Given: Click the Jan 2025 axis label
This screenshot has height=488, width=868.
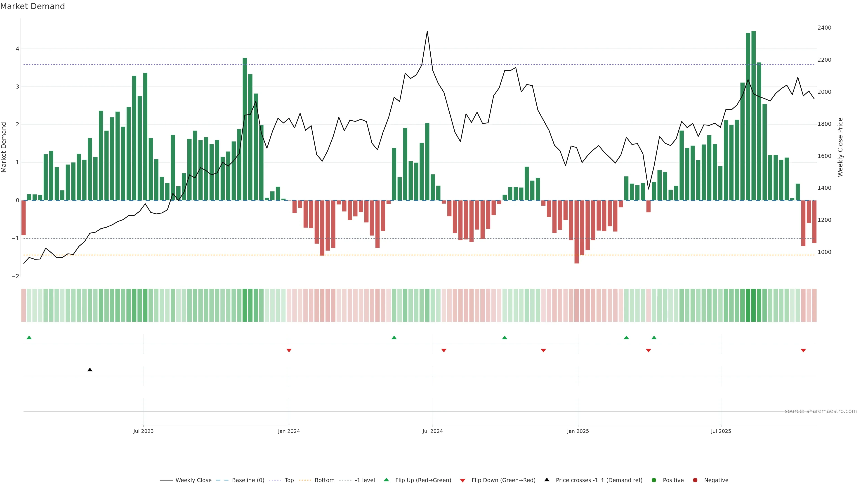Looking at the screenshot, I should point(578,431).
